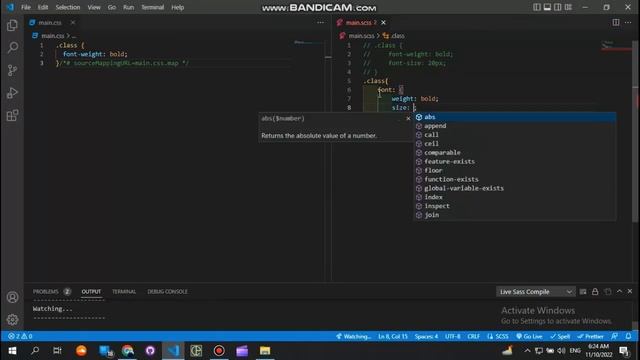Clear output icon in panel

(583, 291)
